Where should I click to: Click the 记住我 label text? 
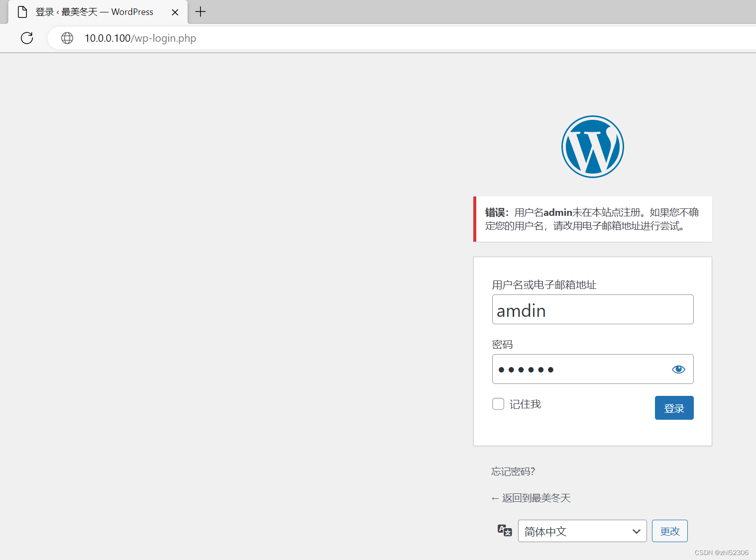[x=525, y=404]
